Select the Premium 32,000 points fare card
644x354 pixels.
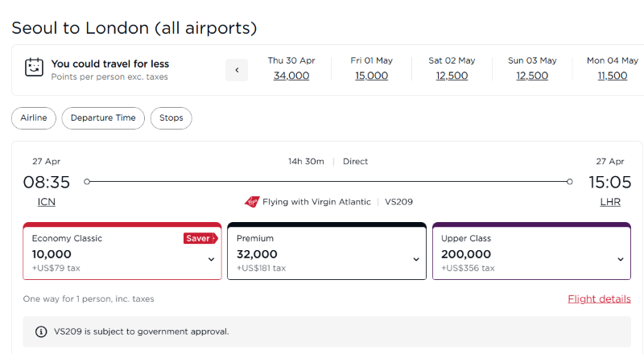pyautogui.click(x=327, y=251)
